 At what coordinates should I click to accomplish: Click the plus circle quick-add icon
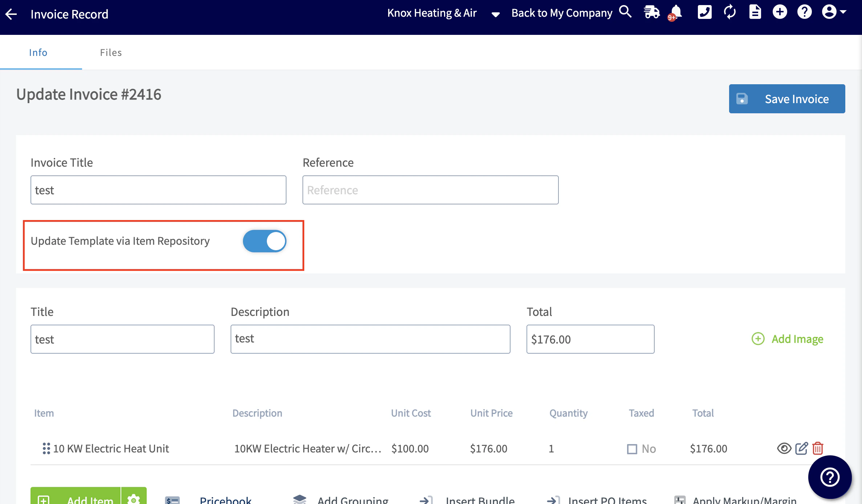click(x=780, y=12)
